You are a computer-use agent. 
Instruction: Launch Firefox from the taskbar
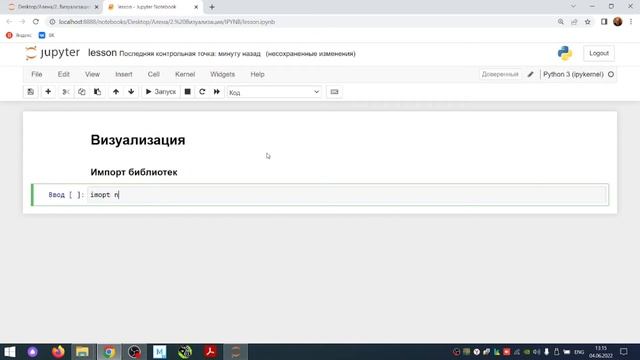(58, 351)
